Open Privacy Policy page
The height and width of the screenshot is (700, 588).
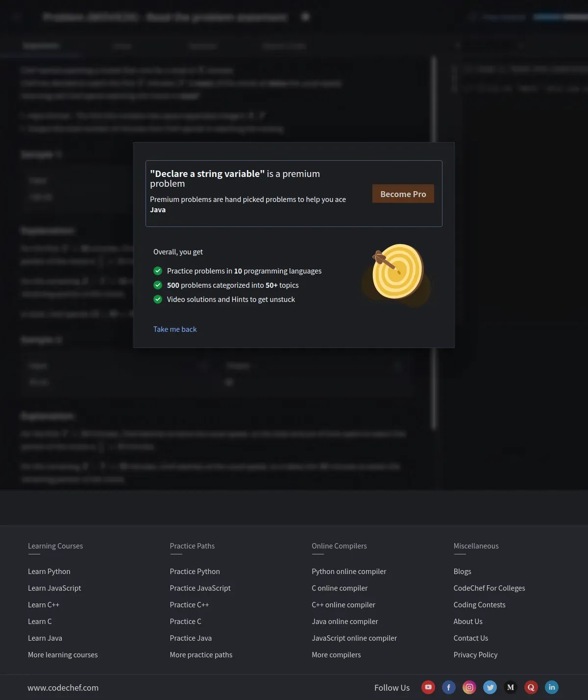[x=475, y=654]
